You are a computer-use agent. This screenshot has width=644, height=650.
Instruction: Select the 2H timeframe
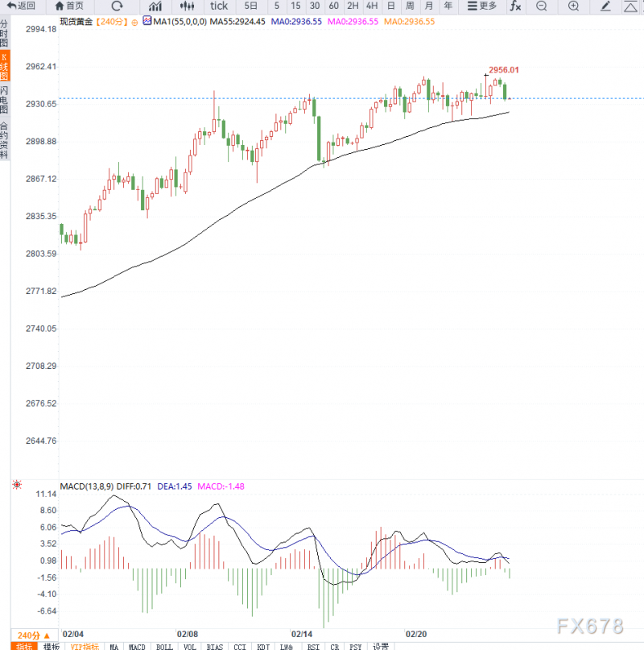click(x=353, y=6)
